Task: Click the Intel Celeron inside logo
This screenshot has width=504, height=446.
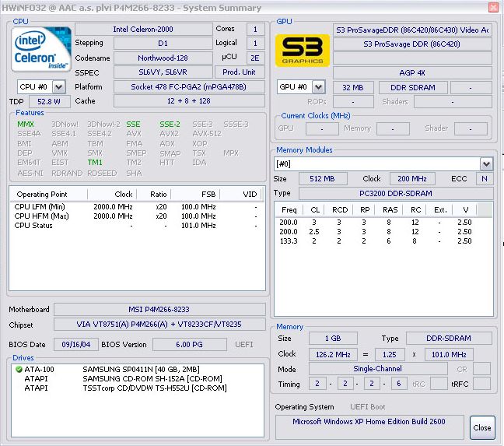Action: pos(39,49)
